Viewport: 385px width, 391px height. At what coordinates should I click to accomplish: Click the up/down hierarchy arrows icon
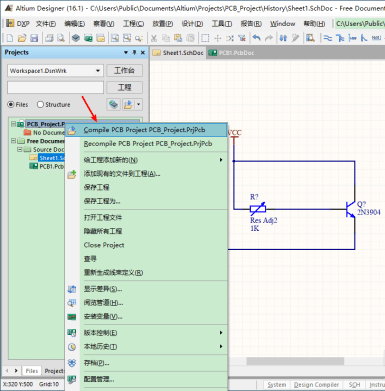[x=283, y=38]
